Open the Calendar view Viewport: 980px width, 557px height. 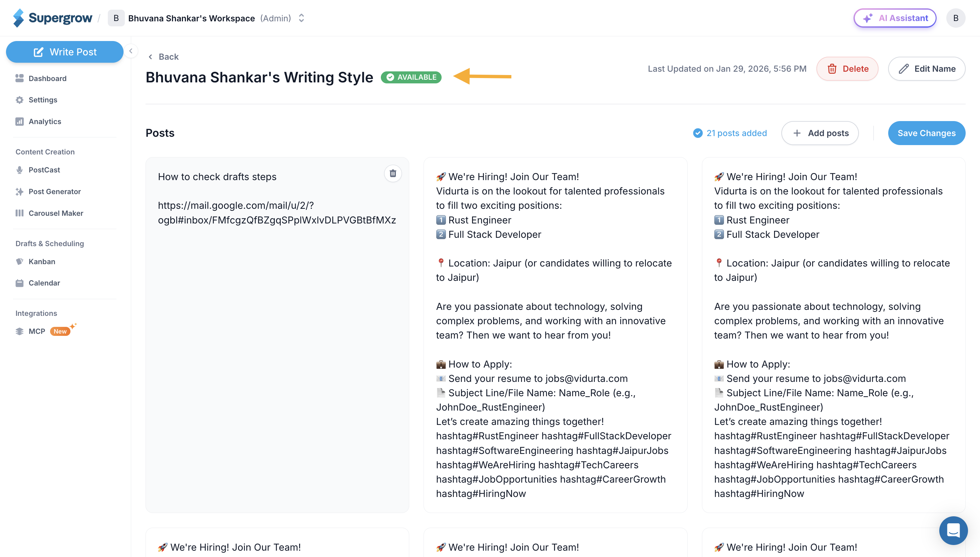[44, 283]
